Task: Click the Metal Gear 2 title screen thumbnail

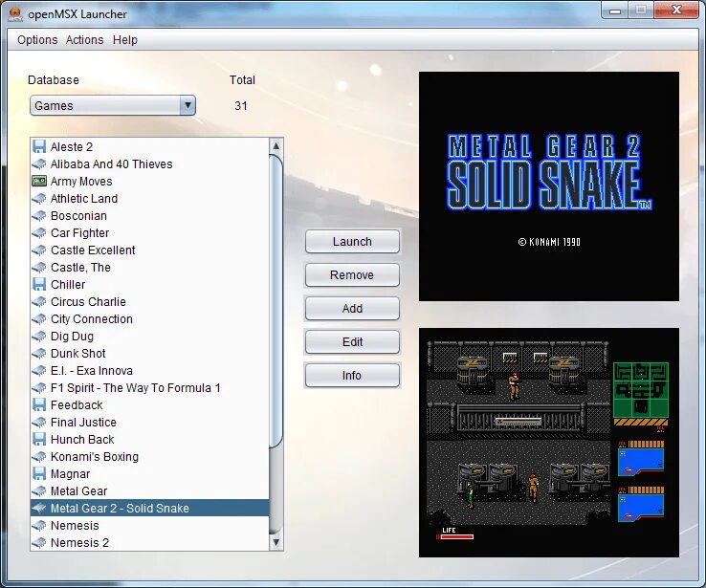Action: 549,186
